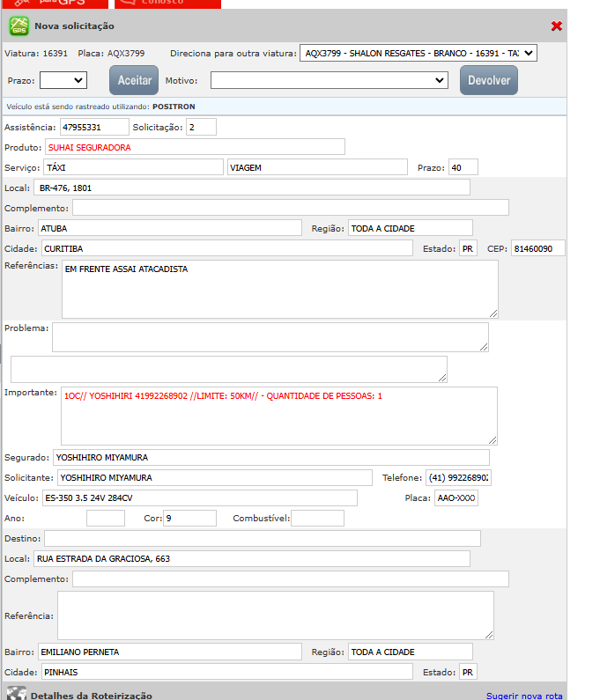This screenshot has width=600, height=700.
Task: Close the Nova solicitação dialog with red X
Action: 556,26
